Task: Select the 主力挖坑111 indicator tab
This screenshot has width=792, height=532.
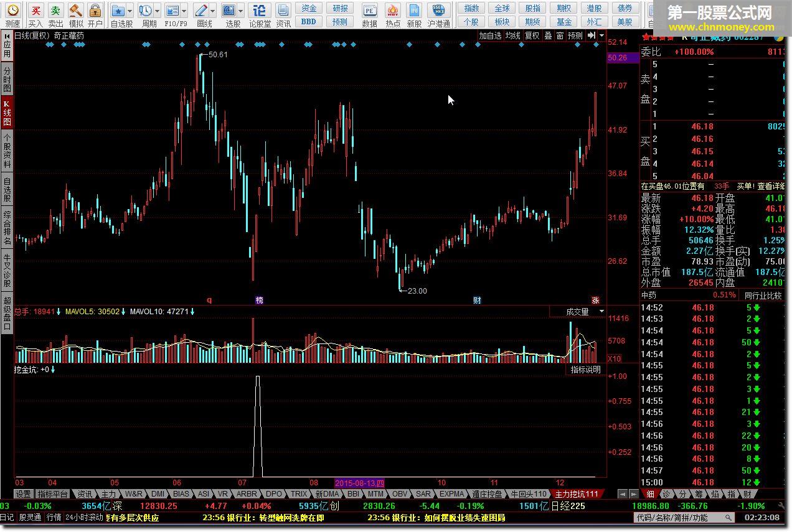Action: click(x=576, y=493)
